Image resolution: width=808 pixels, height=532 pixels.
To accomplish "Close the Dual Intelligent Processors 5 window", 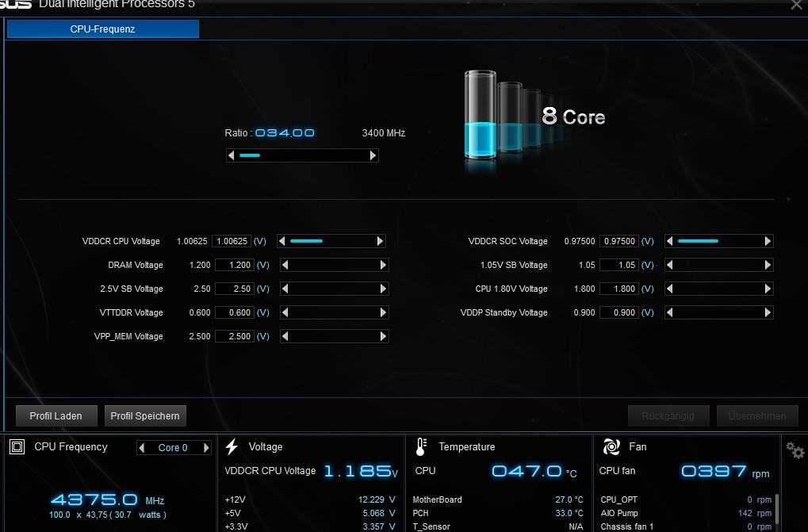I will 796,5.
